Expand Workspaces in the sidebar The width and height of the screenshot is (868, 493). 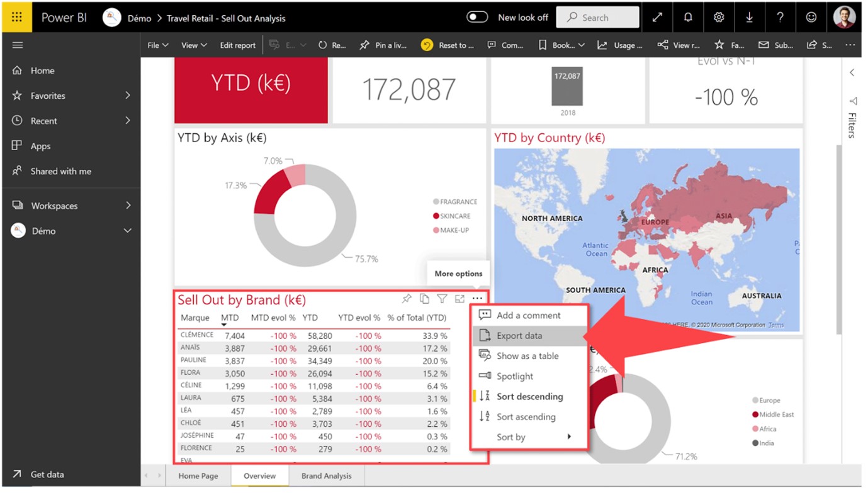click(70, 205)
